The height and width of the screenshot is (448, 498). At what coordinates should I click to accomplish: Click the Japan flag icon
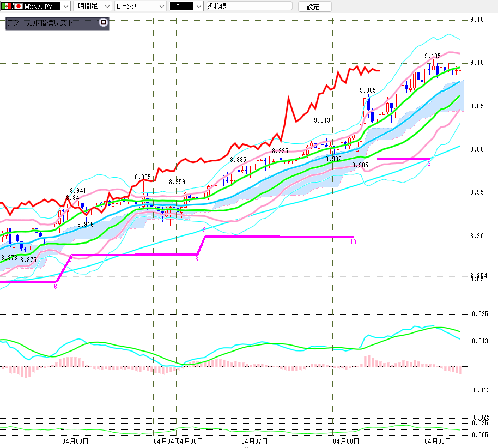pyautogui.click(x=19, y=7)
